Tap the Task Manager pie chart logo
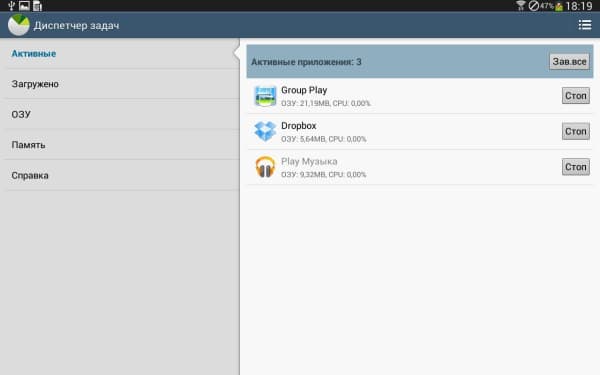Screen dimensions: 600x375 18,25
